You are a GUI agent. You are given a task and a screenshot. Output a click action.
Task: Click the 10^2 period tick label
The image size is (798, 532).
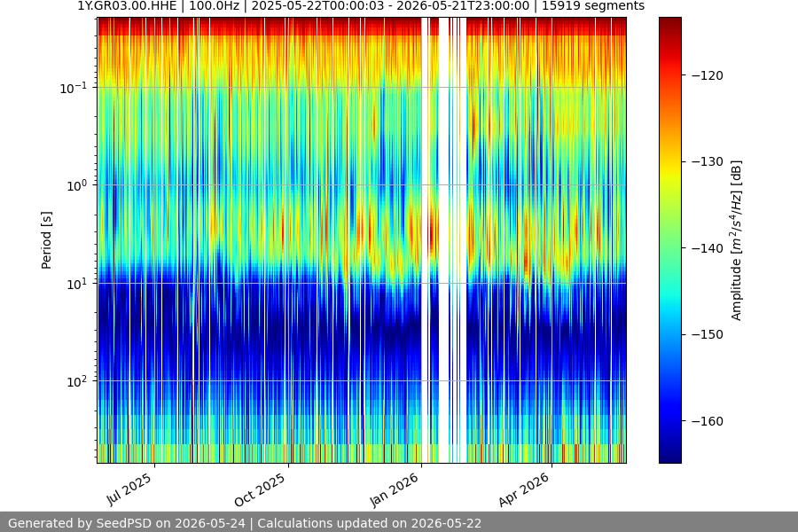pyautogui.click(x=77, y=381)
